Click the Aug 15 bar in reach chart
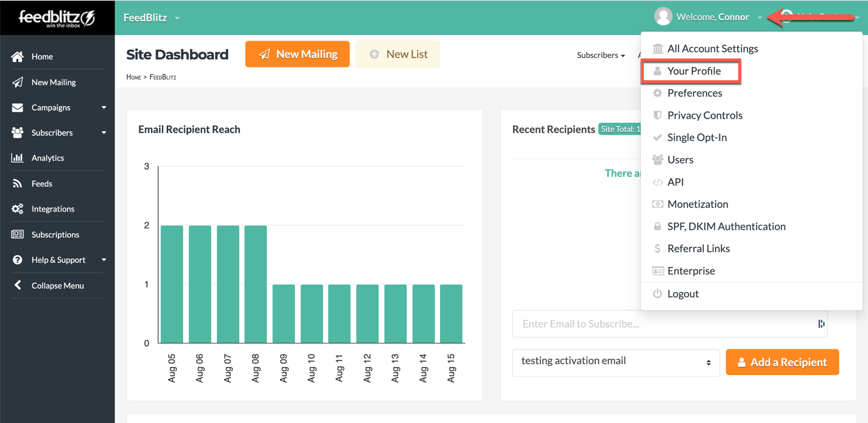This screenshot has width=868, height=423. [x=451, y=314]
